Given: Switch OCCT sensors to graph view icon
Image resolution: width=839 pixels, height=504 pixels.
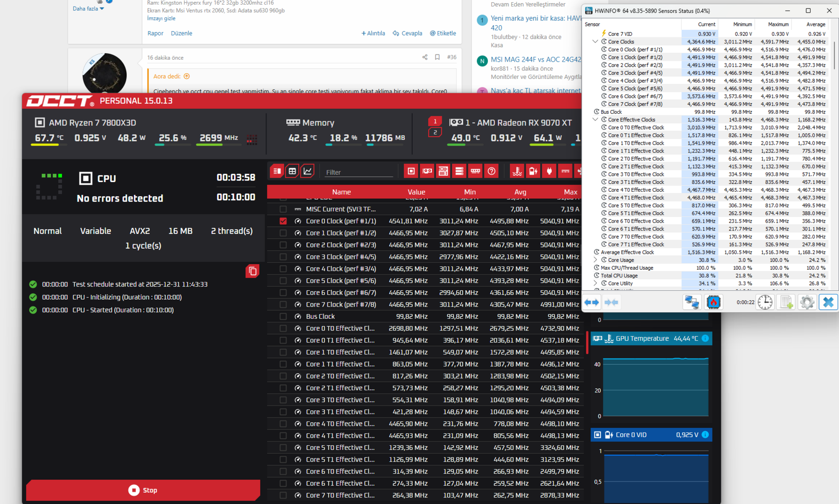Looking at the screenshot, I should click(x=308, y=171).
